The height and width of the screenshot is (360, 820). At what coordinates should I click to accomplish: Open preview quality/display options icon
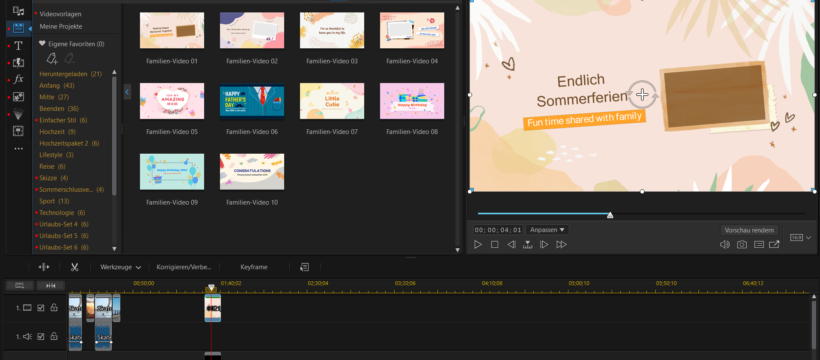759,244
